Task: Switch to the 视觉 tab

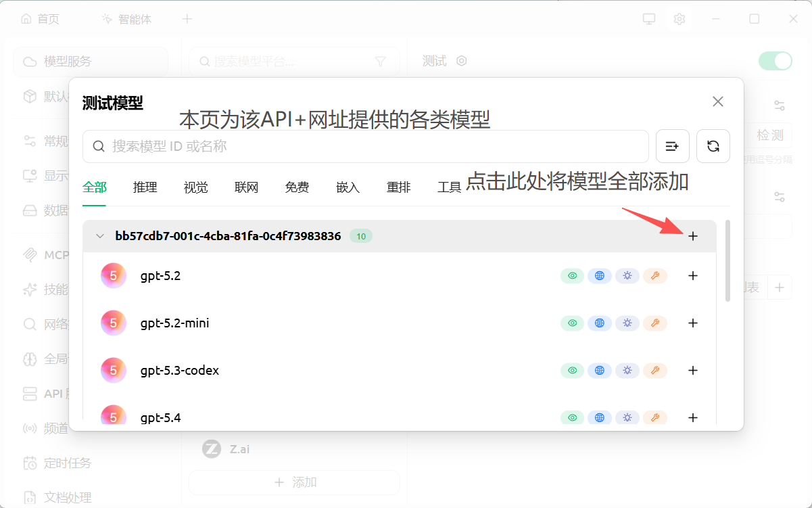Action: coord(196,187)
